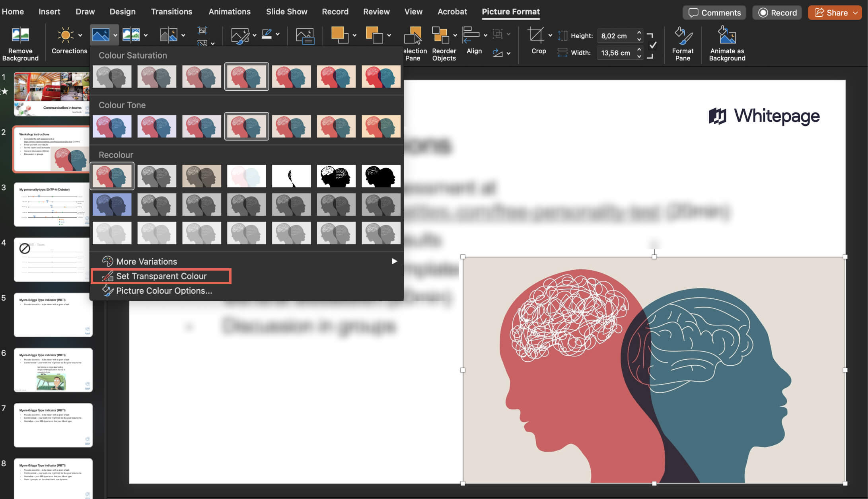
Task: Open the Remove Background tool
Action: pos(20,42)
